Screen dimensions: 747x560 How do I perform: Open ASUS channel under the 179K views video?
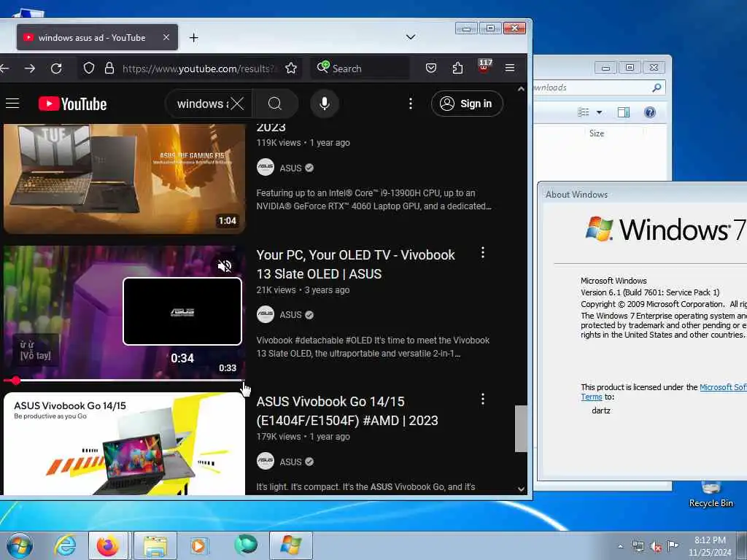[290, 462]
